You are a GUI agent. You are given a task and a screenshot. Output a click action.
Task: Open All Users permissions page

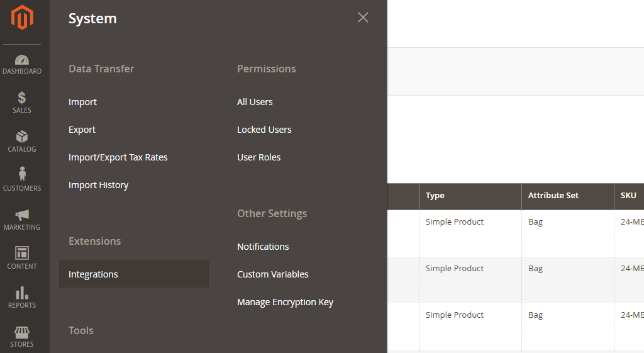tap(255, 102)
